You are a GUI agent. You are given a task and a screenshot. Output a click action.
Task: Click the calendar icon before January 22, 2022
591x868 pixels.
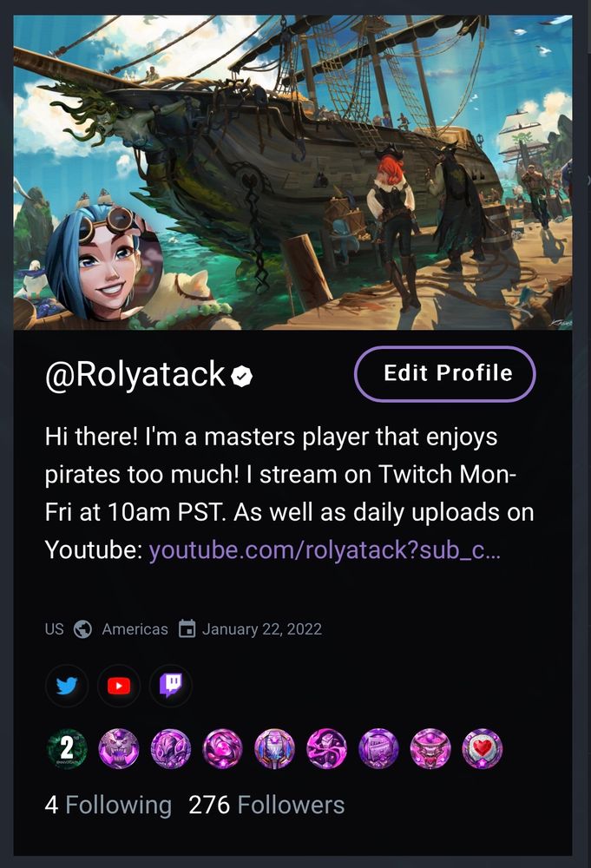pyautogui.click(x=187, y=629)
